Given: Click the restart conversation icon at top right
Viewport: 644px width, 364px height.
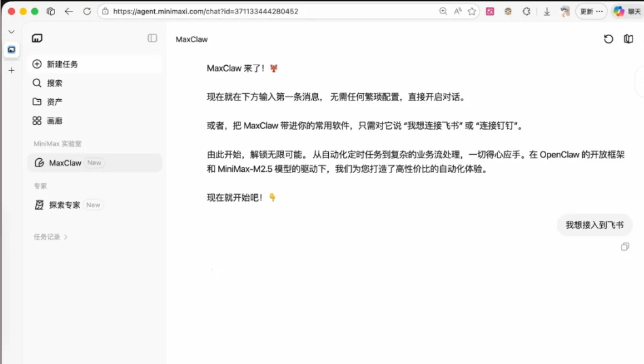Looking at the screenshot, I should coord(609,39).
